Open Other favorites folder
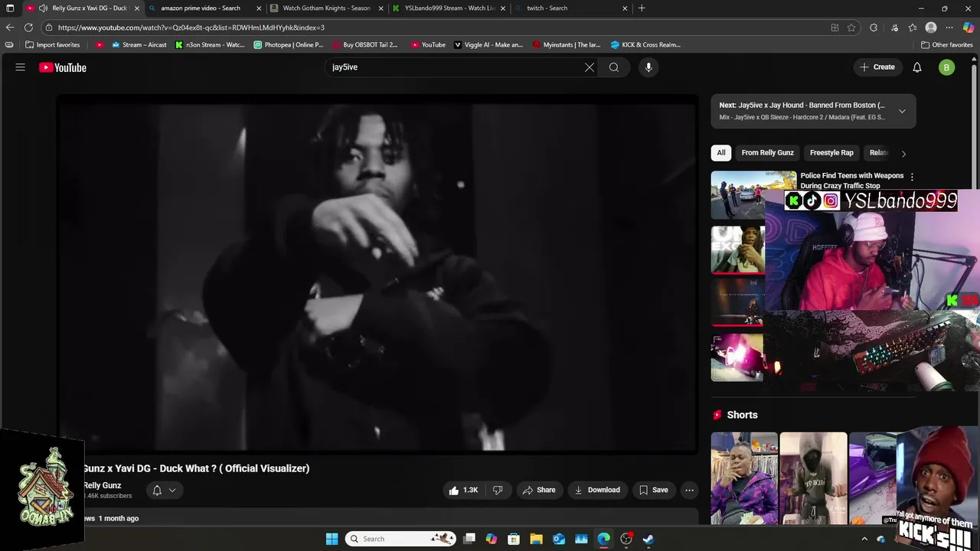The width and height of the screenshot is (980, 551). tap(946, 45)
